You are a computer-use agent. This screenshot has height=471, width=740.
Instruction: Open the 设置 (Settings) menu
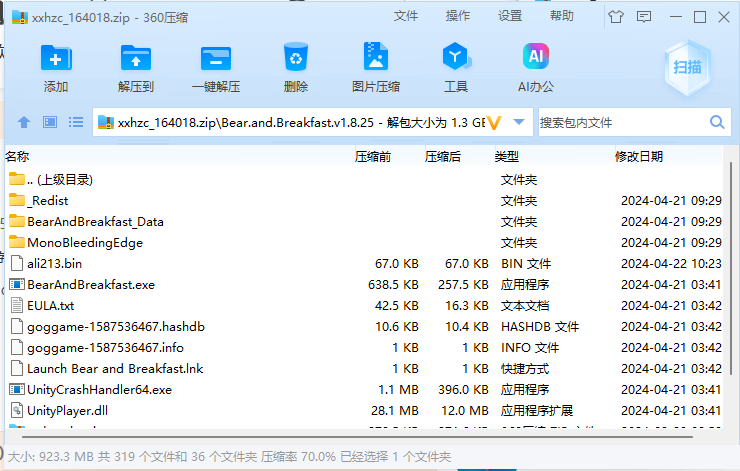(510, 16)
